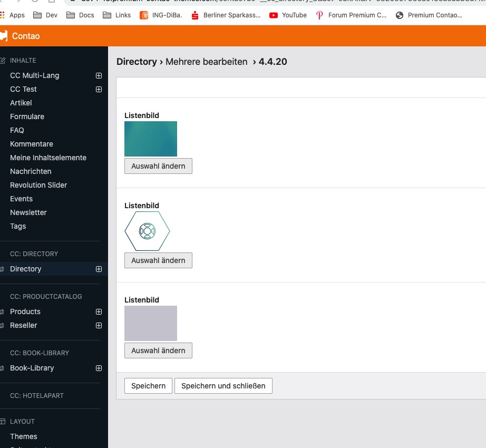Open the Dev bookmarks folder

point(45,15)
